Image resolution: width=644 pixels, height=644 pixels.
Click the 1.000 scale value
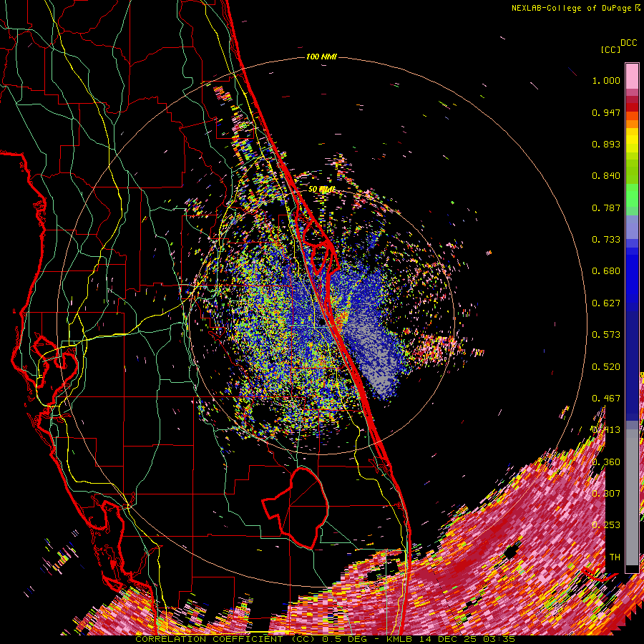606,80
